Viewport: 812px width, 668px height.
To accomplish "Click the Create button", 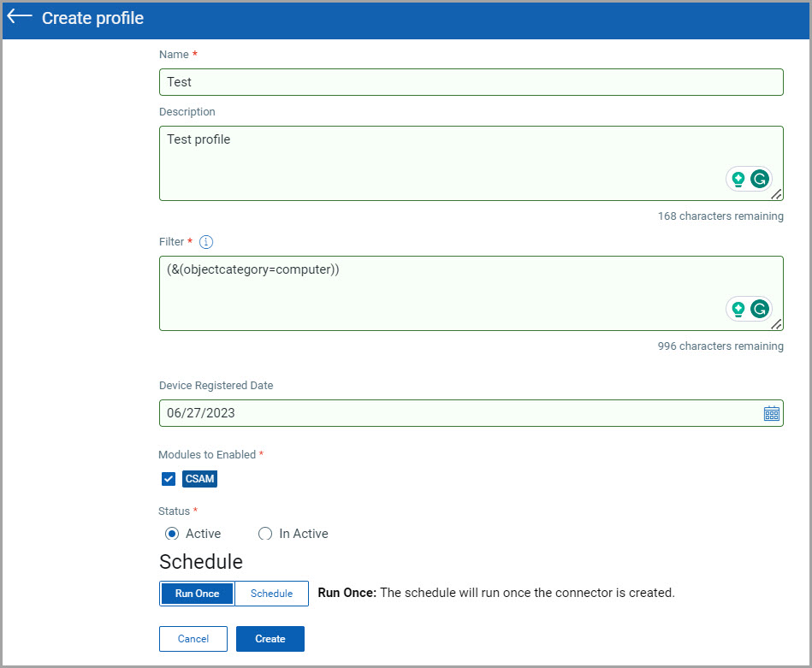I will [270, 639].
